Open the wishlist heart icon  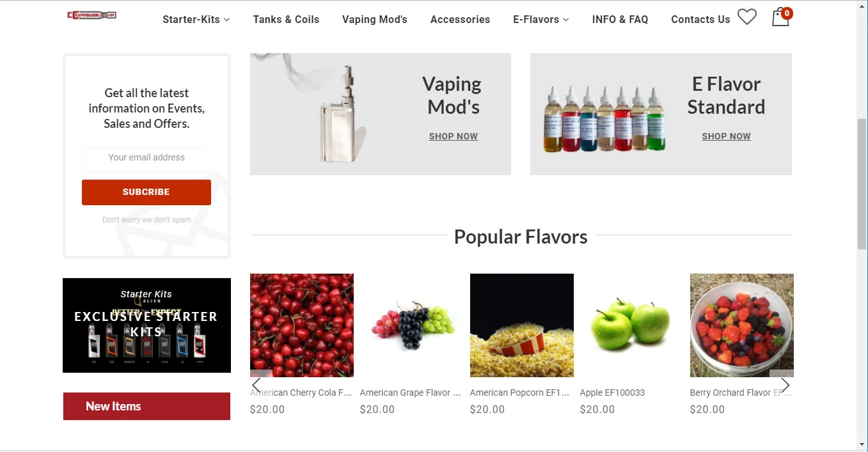click(x=746, y=17)
